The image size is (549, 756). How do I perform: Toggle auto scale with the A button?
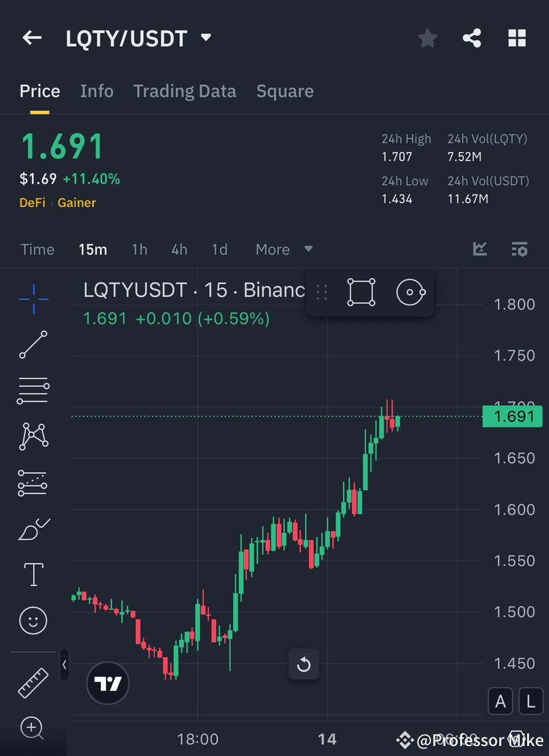click(501, 701)
